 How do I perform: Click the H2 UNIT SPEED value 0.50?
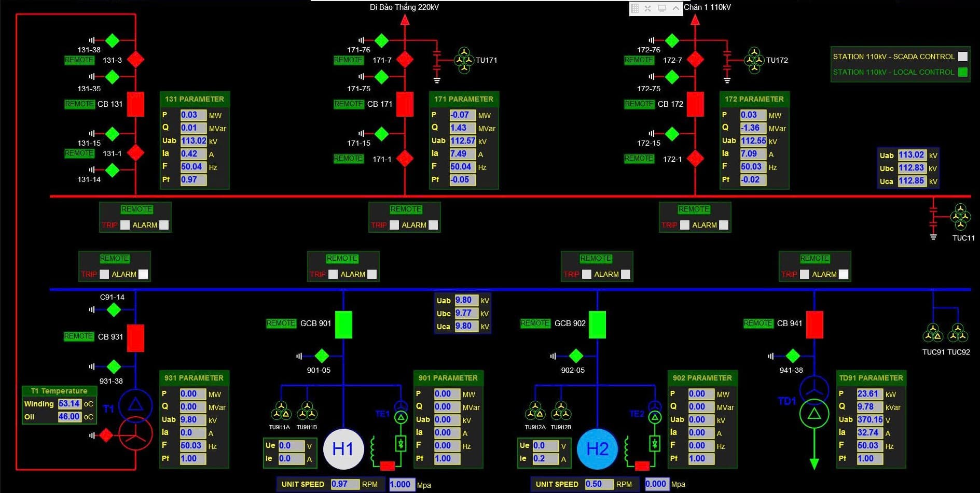point(599,484)
